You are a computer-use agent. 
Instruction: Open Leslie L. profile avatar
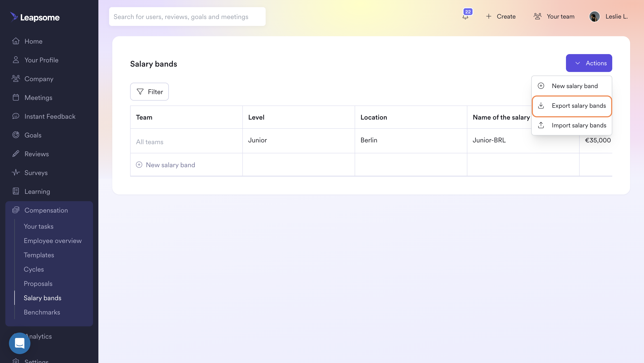pyautogui.click(x=595, y=17)
